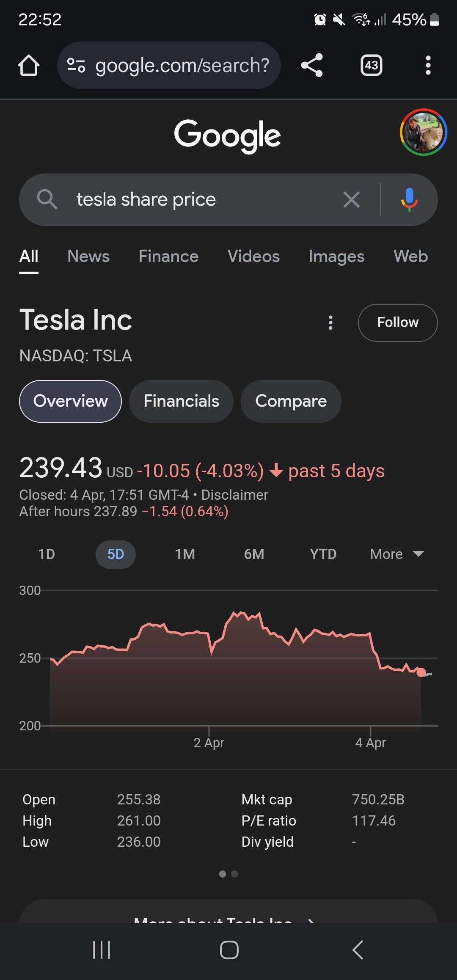
Task: Switch to the Finance search tab
Action: [x=168, y=256]
